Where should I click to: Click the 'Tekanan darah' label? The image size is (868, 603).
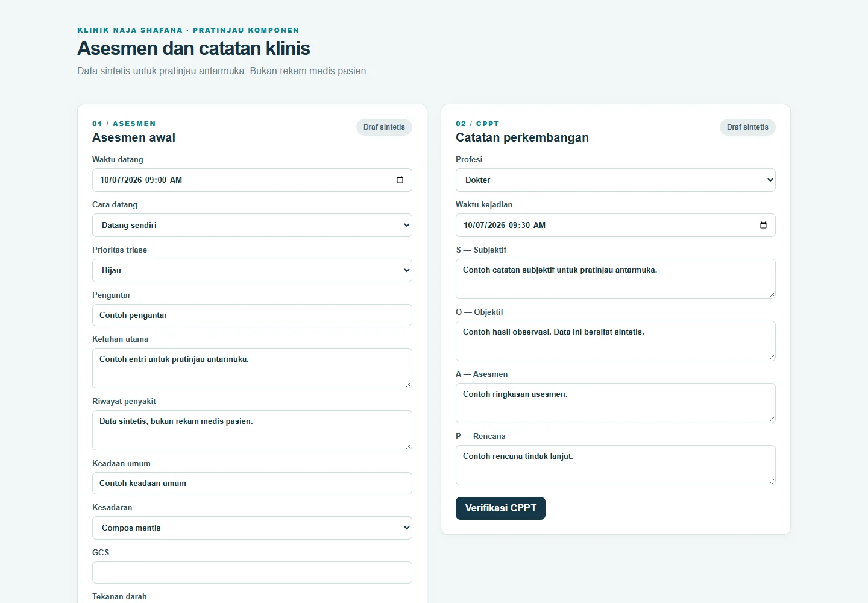tap(119, 596)
